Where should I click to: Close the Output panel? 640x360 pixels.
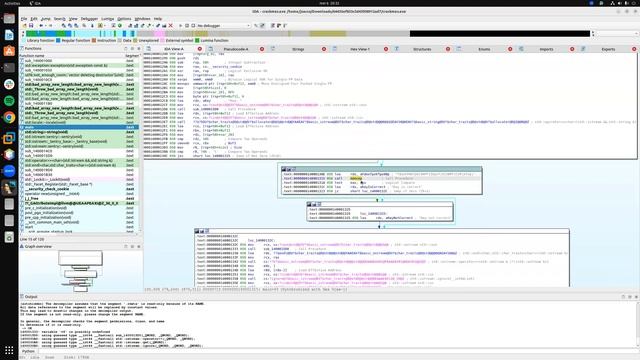click(x=636, y=297)
